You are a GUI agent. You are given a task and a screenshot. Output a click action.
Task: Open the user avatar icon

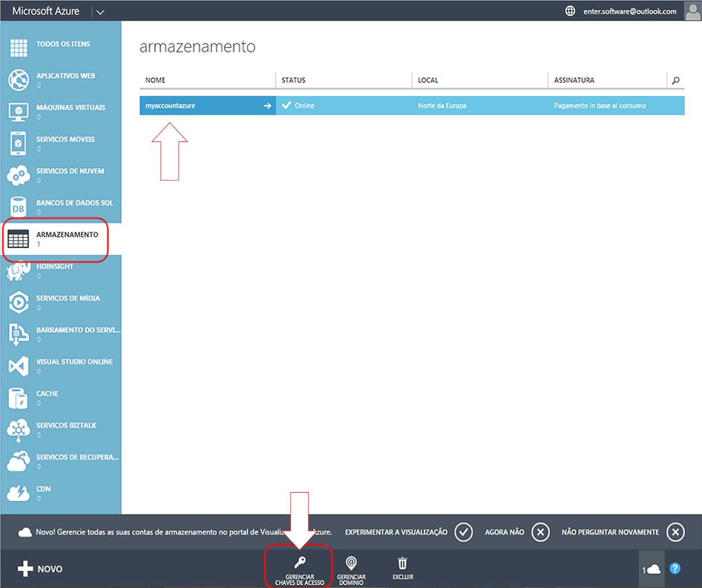click(x=693, y=11)
